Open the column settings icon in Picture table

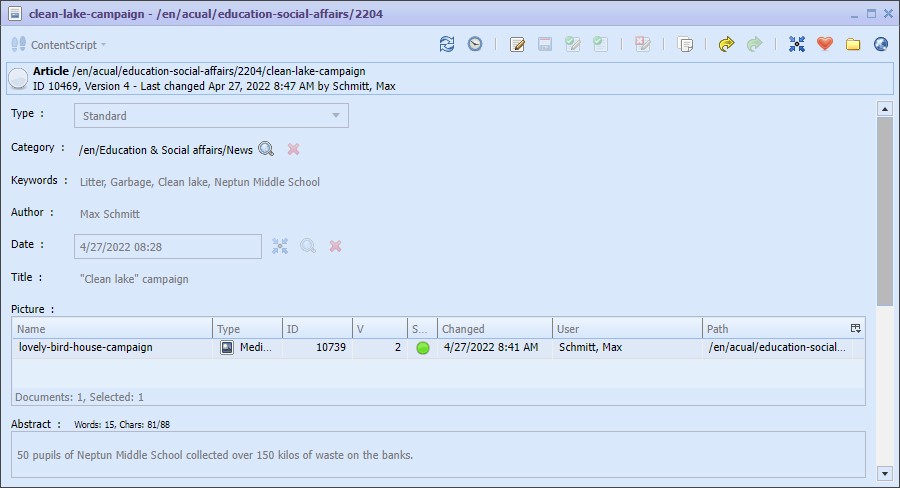(856, 328)
